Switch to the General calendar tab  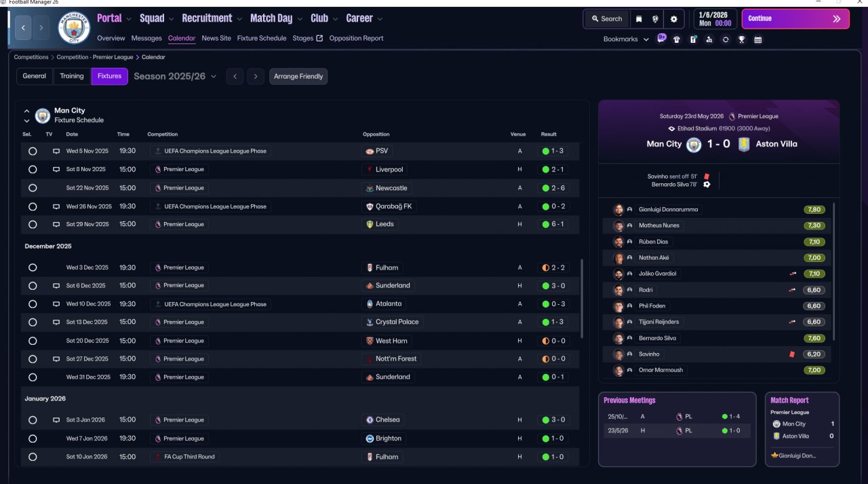[x=35, y=76]
